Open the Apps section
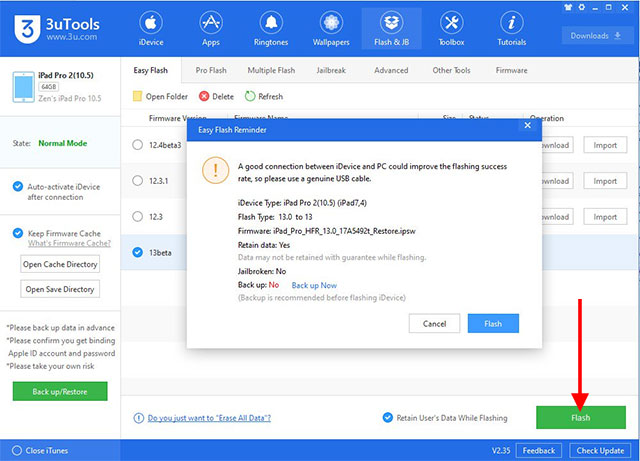The width and height of the screenshot is (640, 461). [x=211, y=29]
